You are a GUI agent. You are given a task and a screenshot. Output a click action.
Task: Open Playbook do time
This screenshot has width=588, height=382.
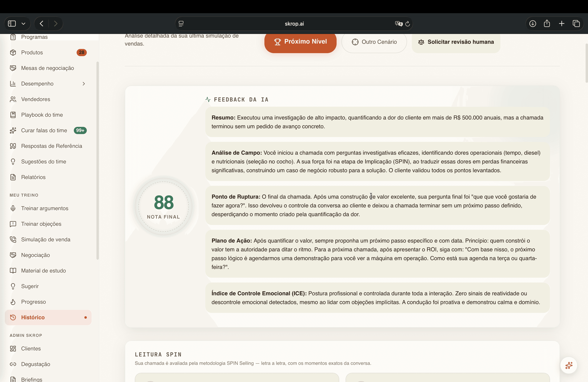click(x=48, y=115)
